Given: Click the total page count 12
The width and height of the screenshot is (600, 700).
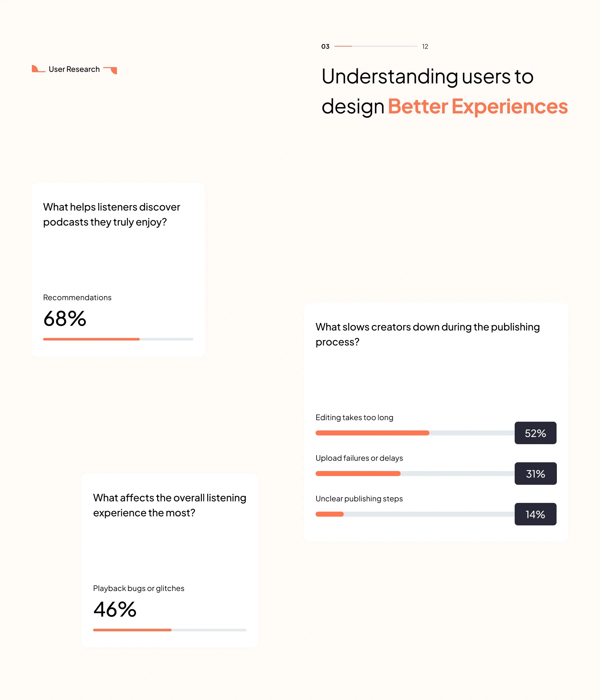Looking at the screenshot, I should [425, 47].
